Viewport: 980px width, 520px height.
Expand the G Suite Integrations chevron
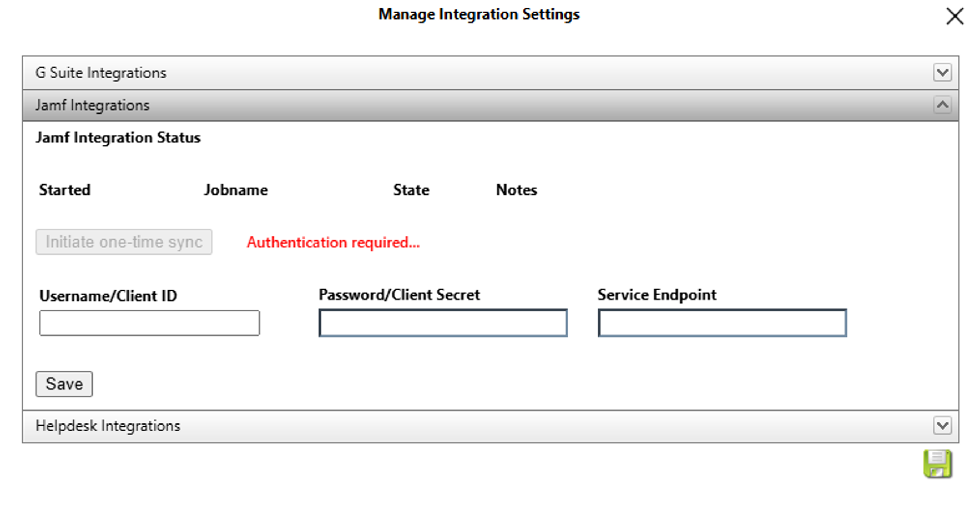[x=942, y=72]
